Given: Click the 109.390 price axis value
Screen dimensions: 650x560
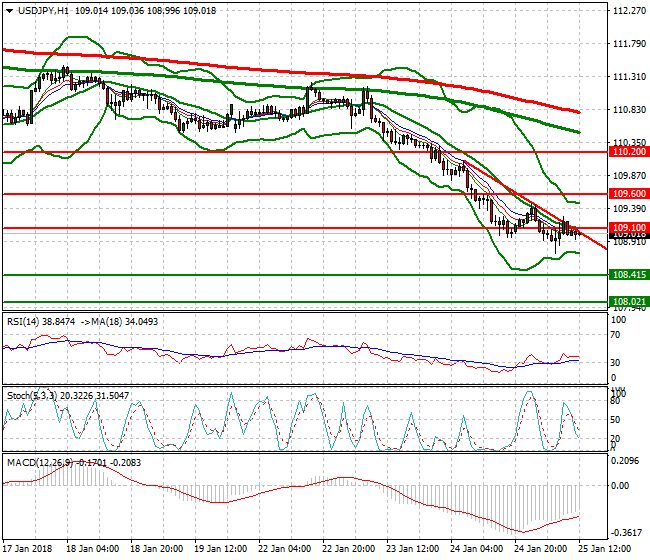Looking at the screenshot, I should [x=629, y=208].
